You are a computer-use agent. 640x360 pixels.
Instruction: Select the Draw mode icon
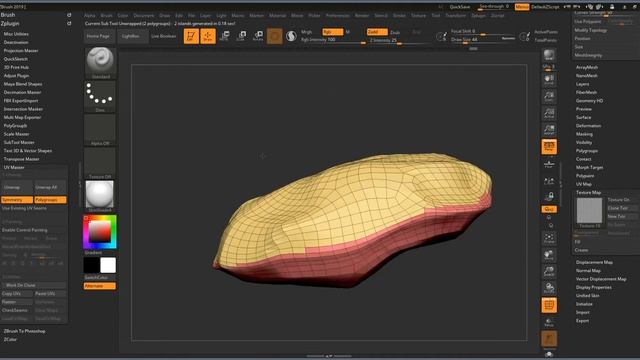[x=208, y=36]
